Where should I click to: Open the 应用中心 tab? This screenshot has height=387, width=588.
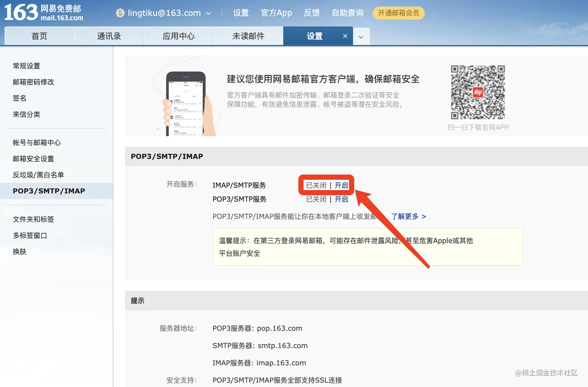coord(178,36)
